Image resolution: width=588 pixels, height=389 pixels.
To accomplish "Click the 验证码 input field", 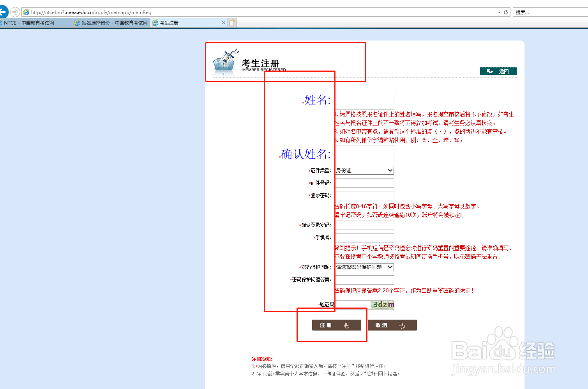I will 352,305.
